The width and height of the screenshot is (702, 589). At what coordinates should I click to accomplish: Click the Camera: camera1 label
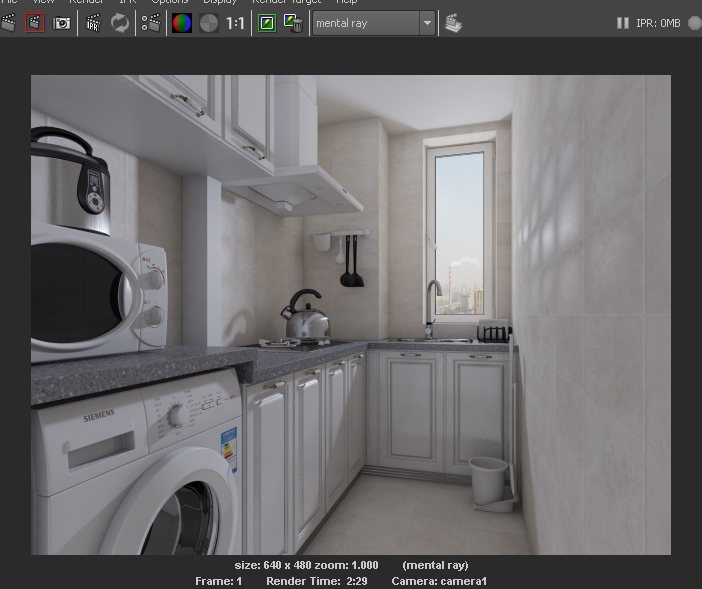[x=439, y=581]
